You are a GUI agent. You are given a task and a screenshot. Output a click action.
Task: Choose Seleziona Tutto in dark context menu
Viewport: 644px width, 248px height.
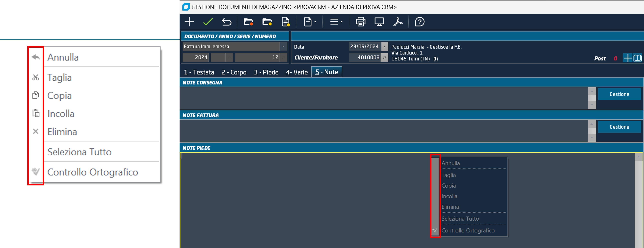pos(460,218)
